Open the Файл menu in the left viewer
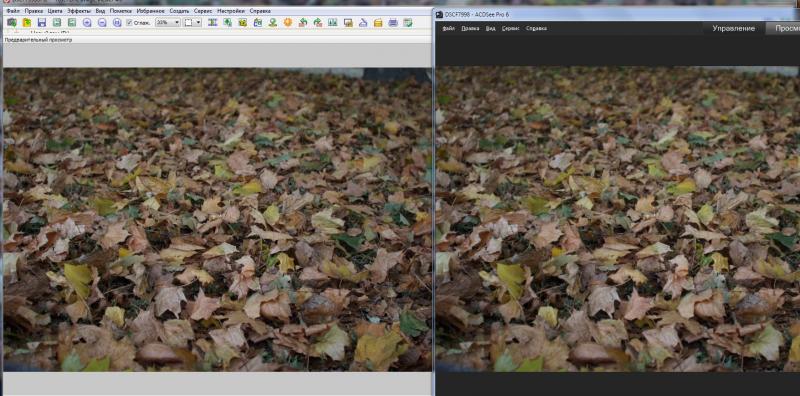 pos(13,11)
